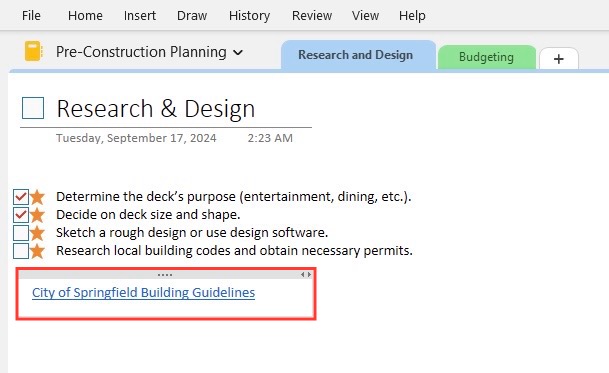Switch to the Budgeting section tab
The height and width of the screenshot is (373, 609).
[487, 57]
